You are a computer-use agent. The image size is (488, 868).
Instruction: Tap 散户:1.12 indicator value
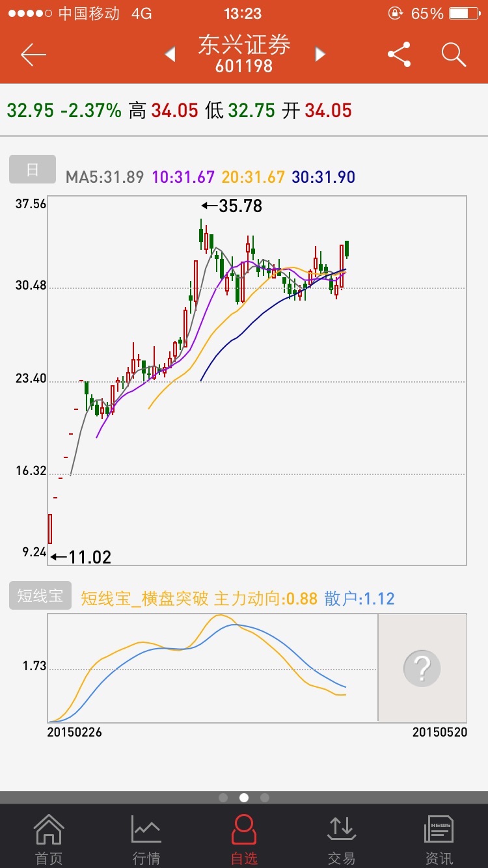(359, 599)
